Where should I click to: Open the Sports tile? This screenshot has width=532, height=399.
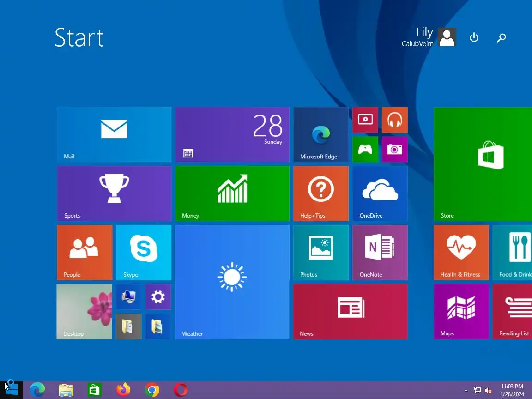[x=114, y=193]
